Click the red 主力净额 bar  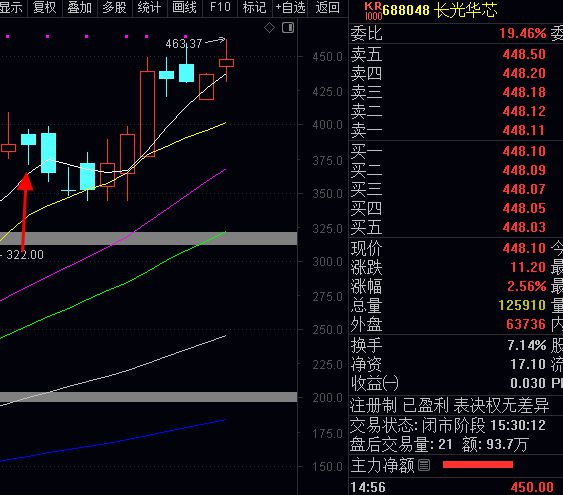(x=478, y=465)
